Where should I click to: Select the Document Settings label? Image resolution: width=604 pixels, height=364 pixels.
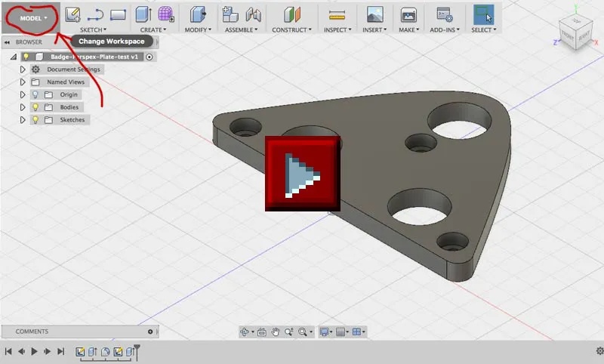pyautogui.click(x=73, y=69)
